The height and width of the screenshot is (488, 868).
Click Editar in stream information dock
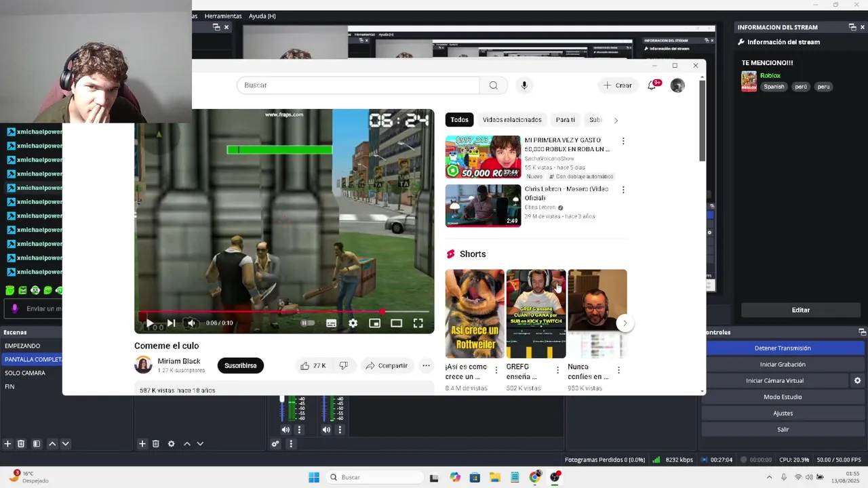pos(801,310)
